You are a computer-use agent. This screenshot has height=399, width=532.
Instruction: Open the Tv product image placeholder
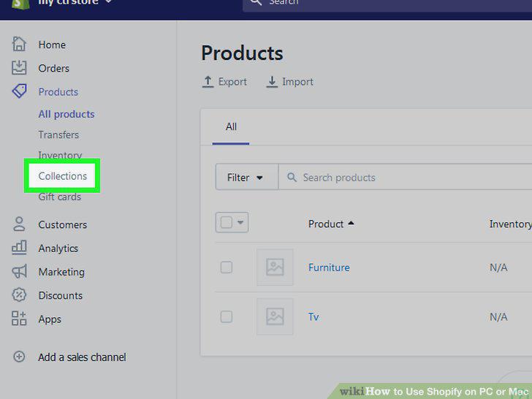275,316
